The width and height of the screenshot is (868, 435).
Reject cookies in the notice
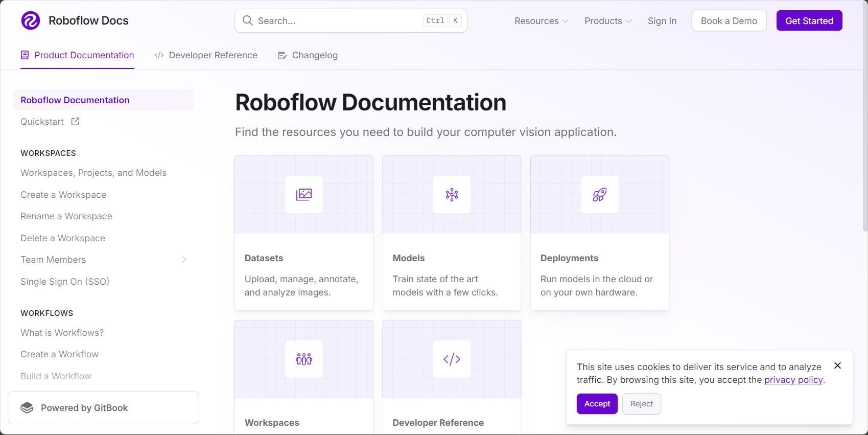click(642, 404)
